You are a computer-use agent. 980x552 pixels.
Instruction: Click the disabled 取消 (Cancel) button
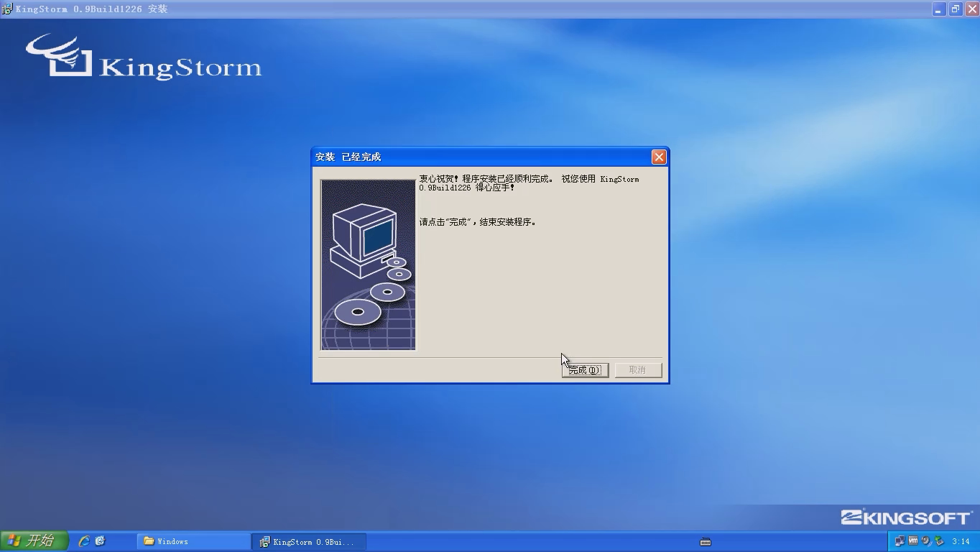[x=638, y=370]
